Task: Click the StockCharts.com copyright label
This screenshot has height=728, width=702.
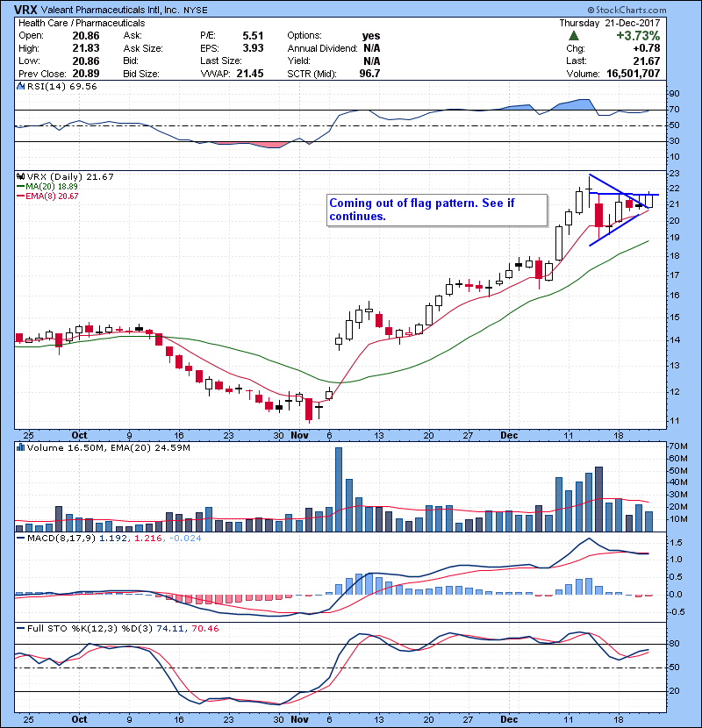Action: (627, 10)
